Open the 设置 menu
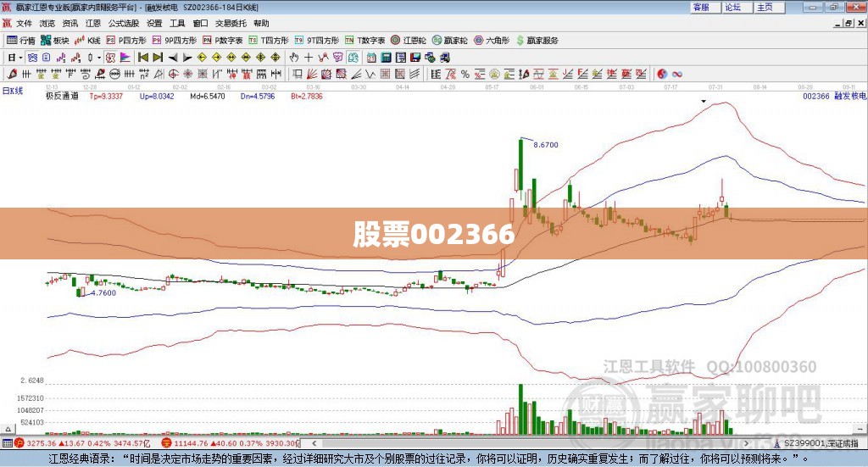The height and width of the screenshot is (467, 868). 154,23
